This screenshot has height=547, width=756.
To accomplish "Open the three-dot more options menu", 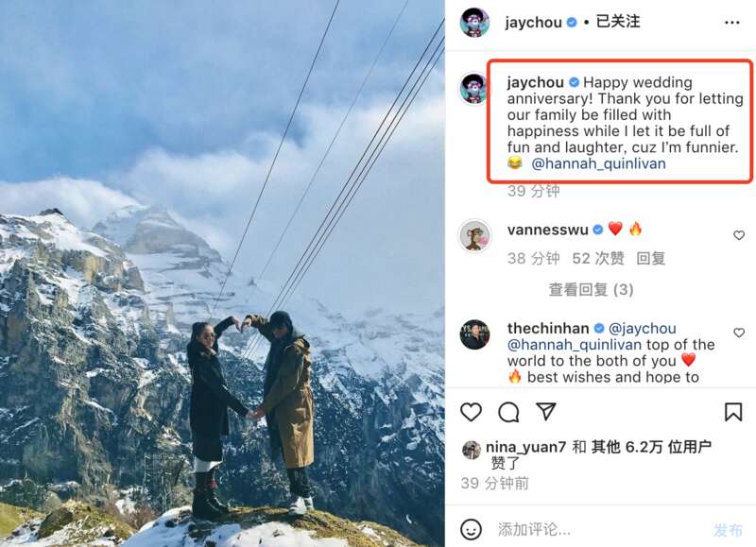I will click(x=731, y=23).
